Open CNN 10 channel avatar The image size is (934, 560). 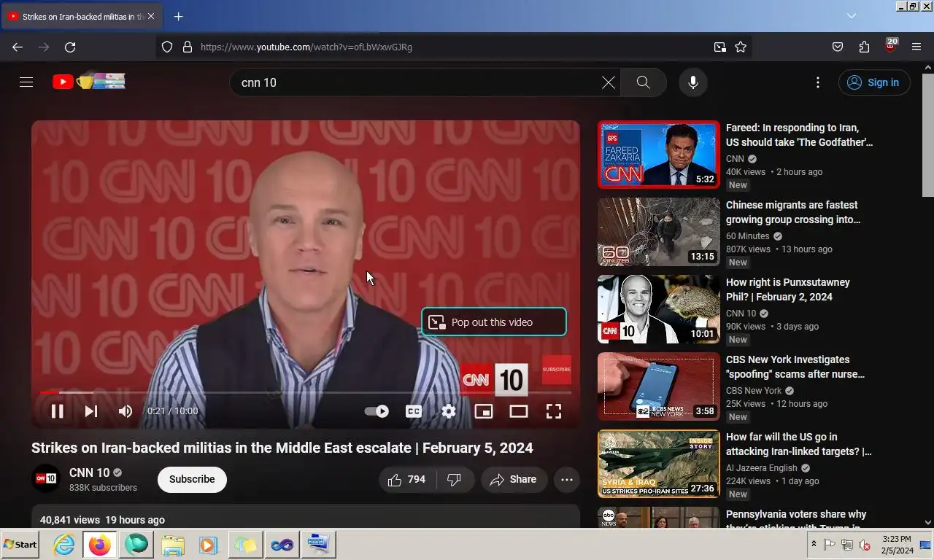[x=46, y=478]
